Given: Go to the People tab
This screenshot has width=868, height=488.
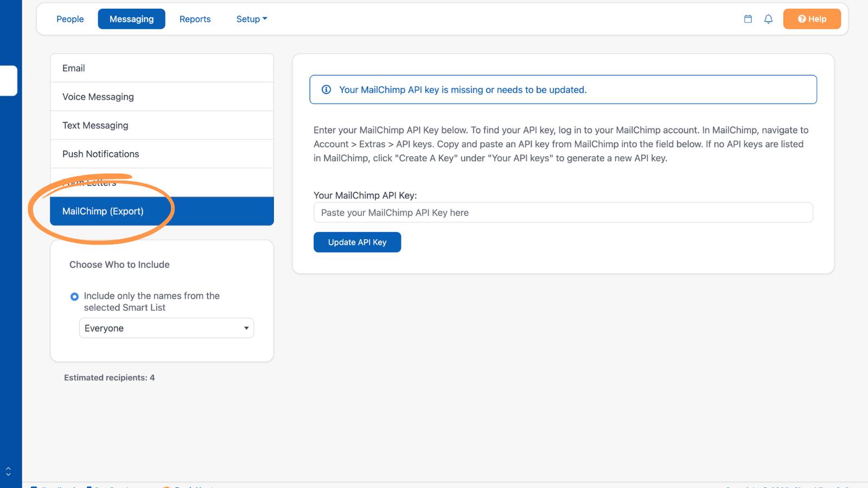Looking at the screenshot, I should tap(70, 19).
